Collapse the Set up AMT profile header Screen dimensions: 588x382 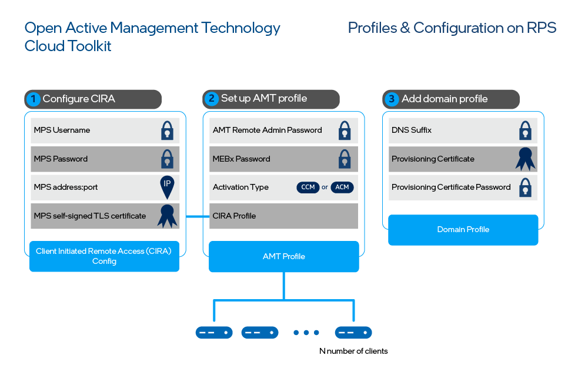coord(270,99)
